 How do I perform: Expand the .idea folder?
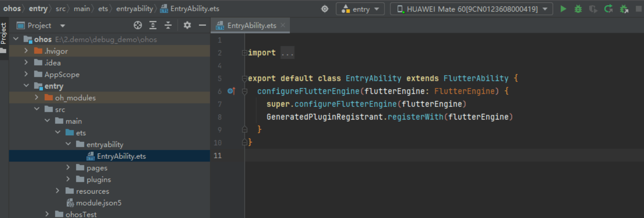click(26, 63)
